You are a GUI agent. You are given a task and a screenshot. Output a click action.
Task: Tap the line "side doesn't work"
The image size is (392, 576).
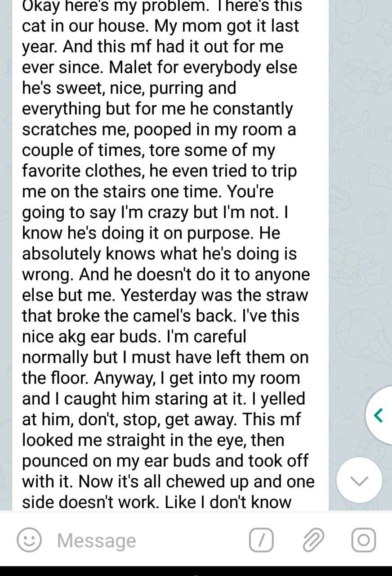(91, 502)
